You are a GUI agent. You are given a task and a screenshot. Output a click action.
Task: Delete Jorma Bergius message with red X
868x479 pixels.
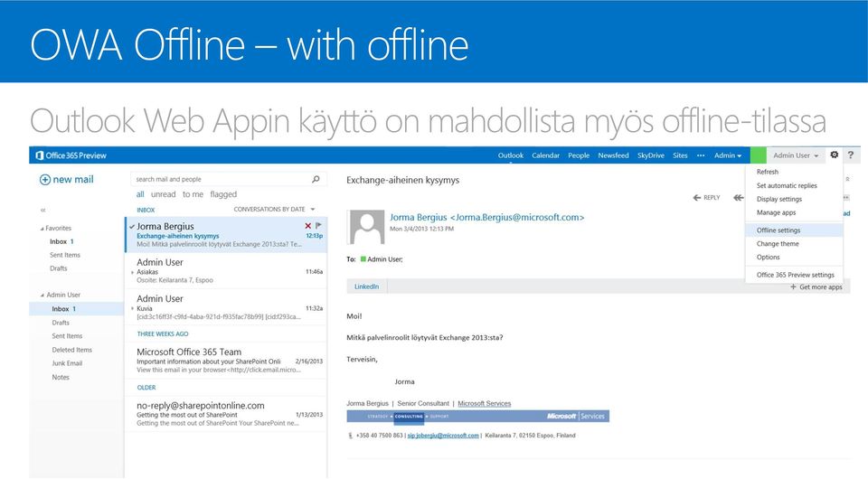click(307, 226)
